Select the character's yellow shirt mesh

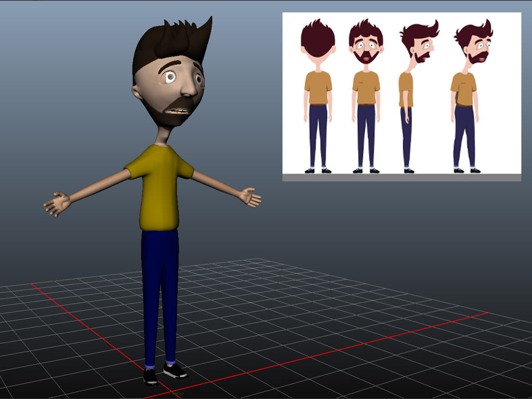[x=159, y=188]
